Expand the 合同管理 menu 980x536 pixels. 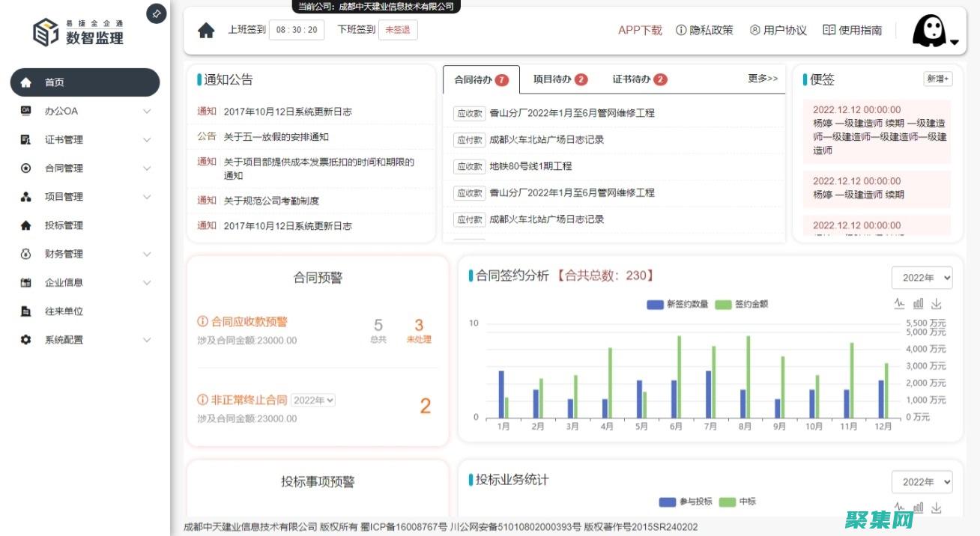(147, 168)
